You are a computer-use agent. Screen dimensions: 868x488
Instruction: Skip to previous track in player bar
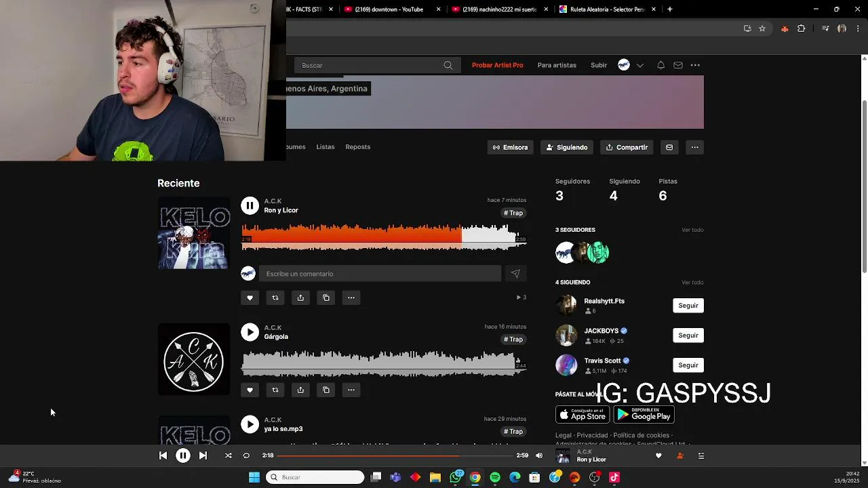[x=163, y=455]
